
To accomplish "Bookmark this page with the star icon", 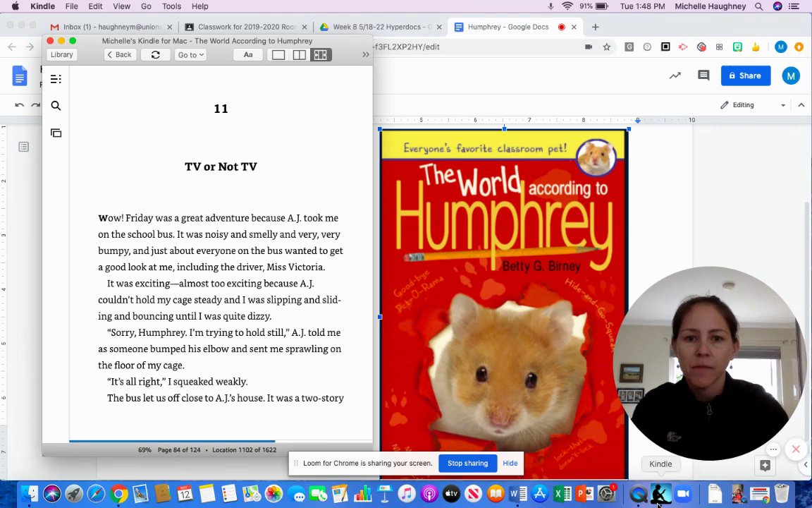I will pyautogui.click(x=606, y=47).
